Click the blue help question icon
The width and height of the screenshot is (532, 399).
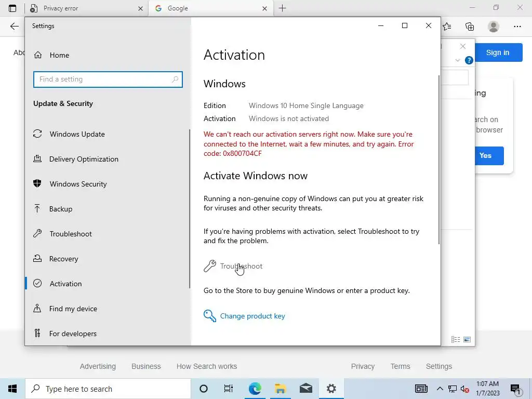click(469, 60)
